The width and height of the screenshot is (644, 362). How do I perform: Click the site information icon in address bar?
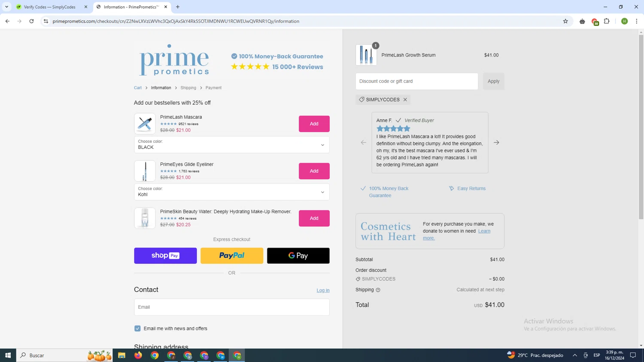pyautogui.click(x=46, y=21)
